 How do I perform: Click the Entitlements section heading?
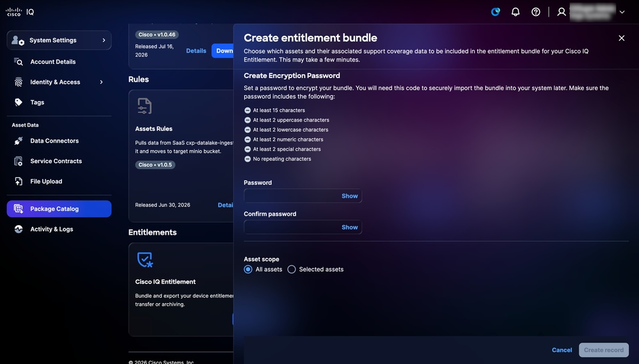click(152, 232)
